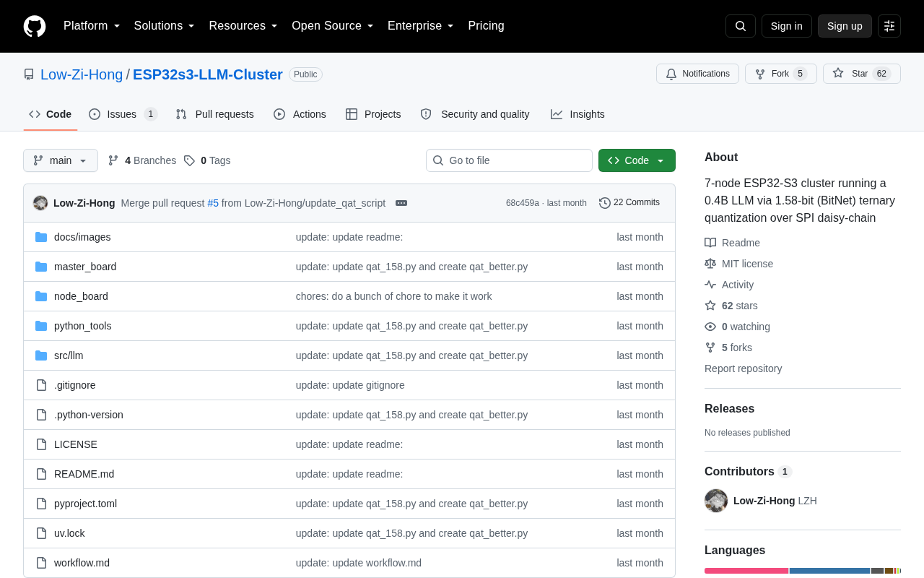The width and height of the screenshot is (924, 578).
Task: Click the Low-Zi-Hong avatar in commit header
Action: coord(40,203)
